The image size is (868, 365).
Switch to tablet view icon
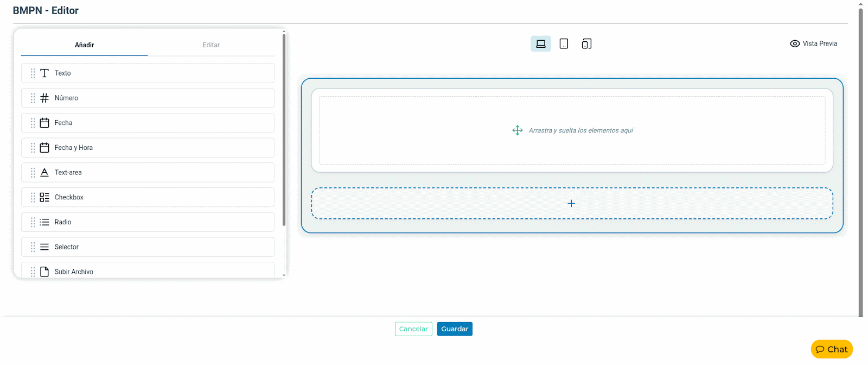564,44
